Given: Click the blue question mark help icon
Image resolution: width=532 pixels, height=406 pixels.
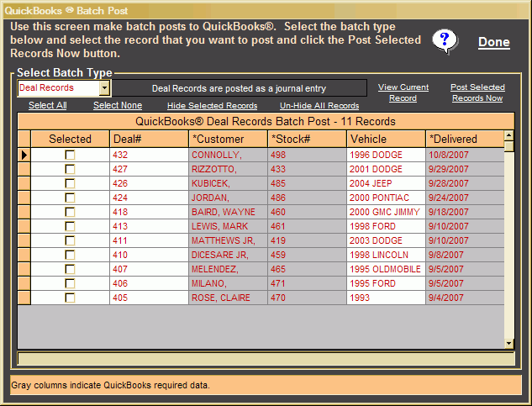Looking at the screenshot, I should 445,41.
